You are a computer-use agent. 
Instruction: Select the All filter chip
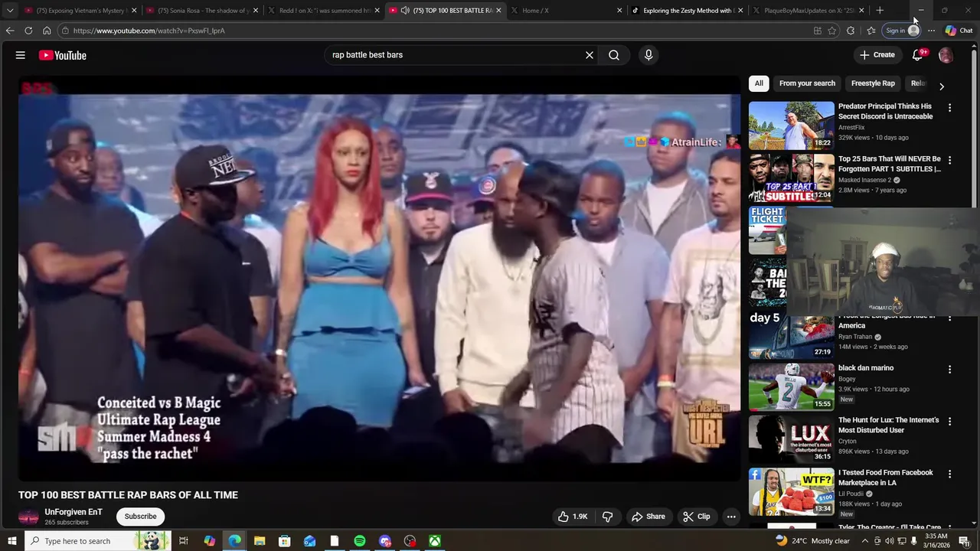tap(759, 83)
